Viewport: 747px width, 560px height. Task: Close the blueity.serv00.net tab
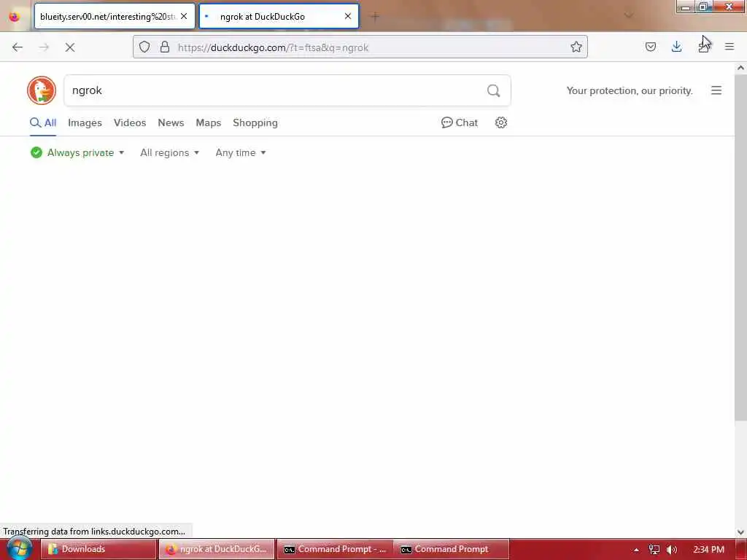(184, 16)
